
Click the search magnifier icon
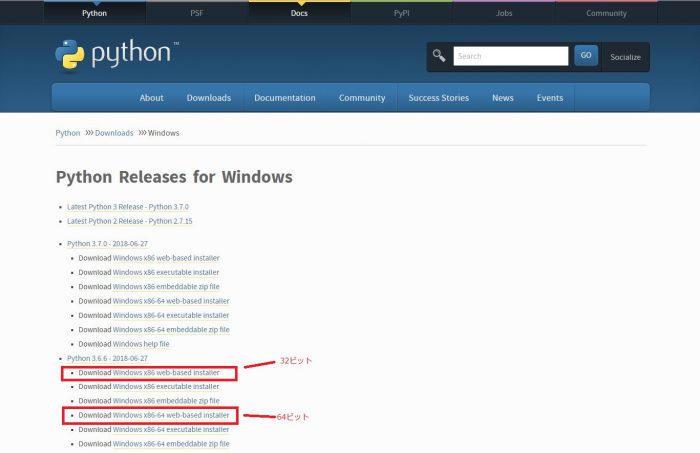[439, 56]
